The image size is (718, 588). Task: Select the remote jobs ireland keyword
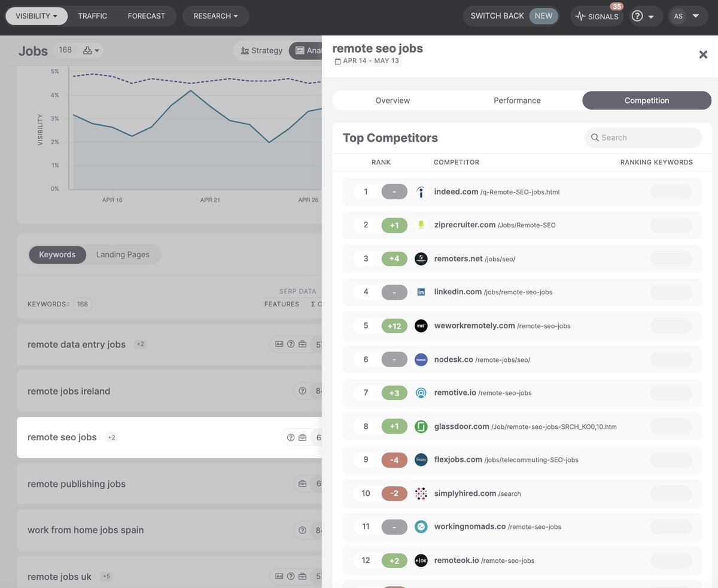[69, 391]
